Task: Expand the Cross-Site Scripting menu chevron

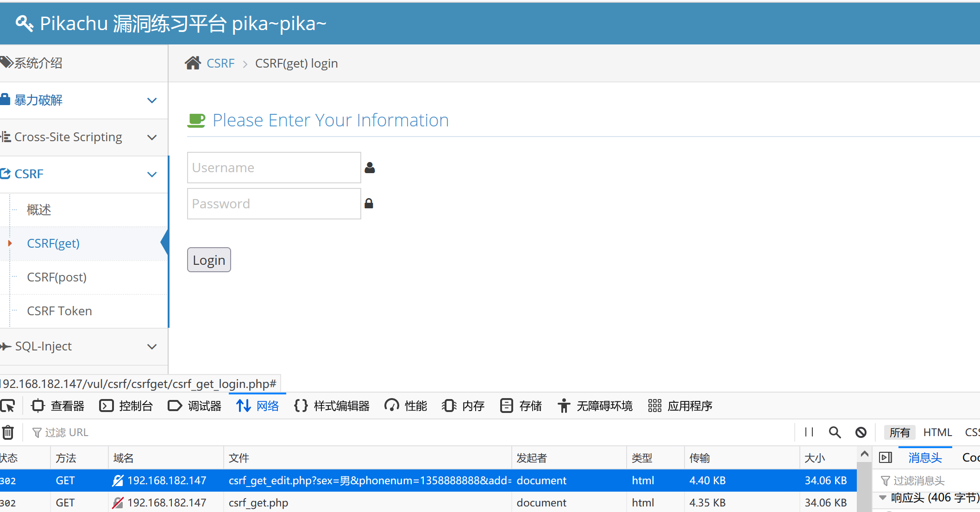Action: pyautogui.click(x=151, y=137)
